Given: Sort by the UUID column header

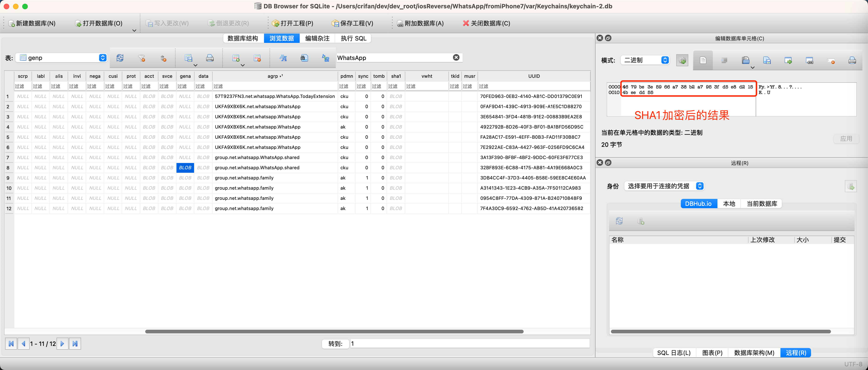Looking at the screenshot, I should (x=534, y=76).
